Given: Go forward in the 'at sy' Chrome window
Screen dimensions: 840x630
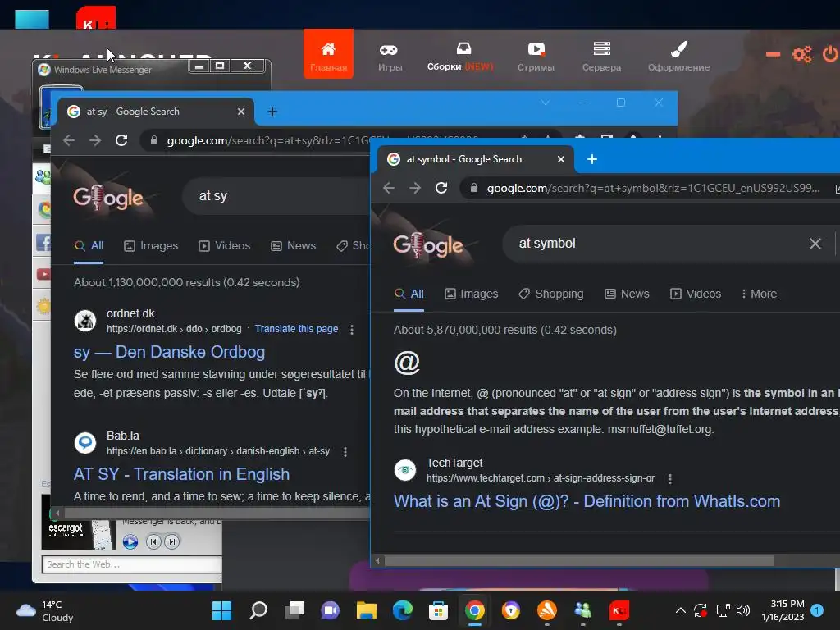Looking at the screenshot, I should coord(95,140).
